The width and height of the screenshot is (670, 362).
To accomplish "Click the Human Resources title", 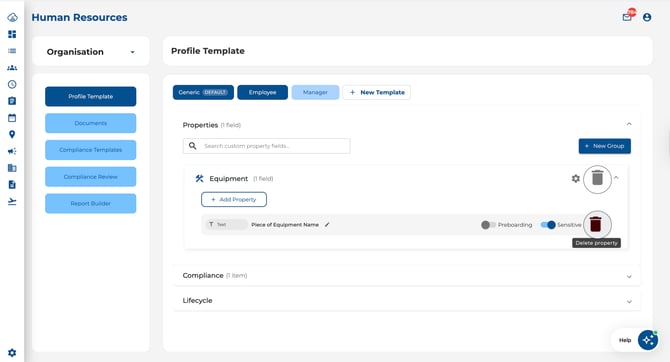I will 79,18.
